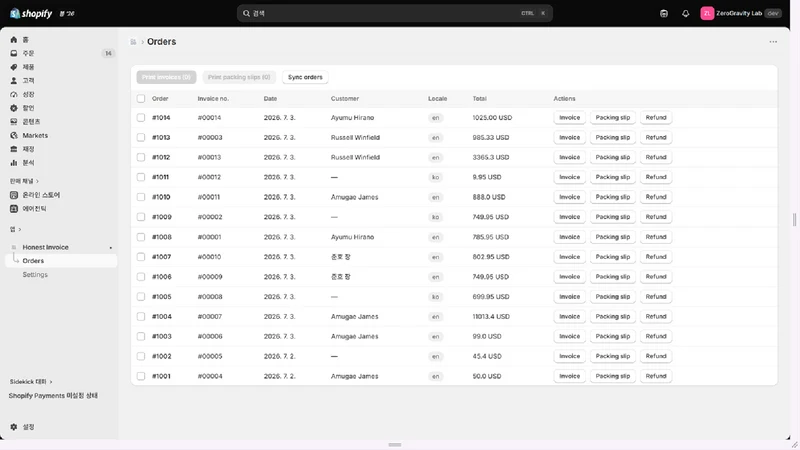Click Packing slip for order #1006
This screenshot has width=800, height=450.
pos(613,277)
